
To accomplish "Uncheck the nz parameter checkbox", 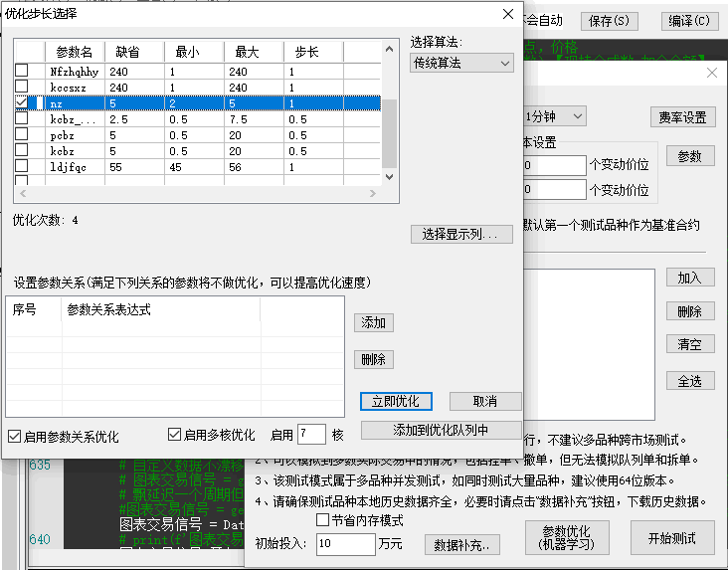I will [22, 102].
